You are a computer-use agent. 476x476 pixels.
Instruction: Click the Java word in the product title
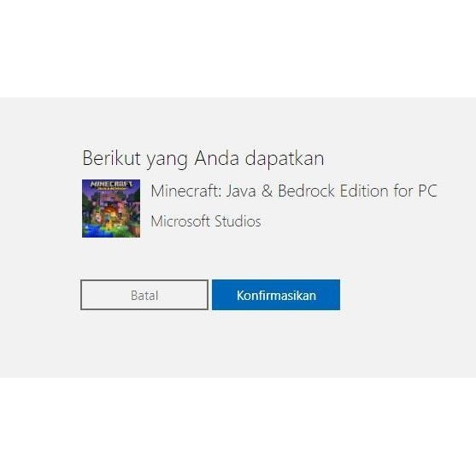coord(241,191)
